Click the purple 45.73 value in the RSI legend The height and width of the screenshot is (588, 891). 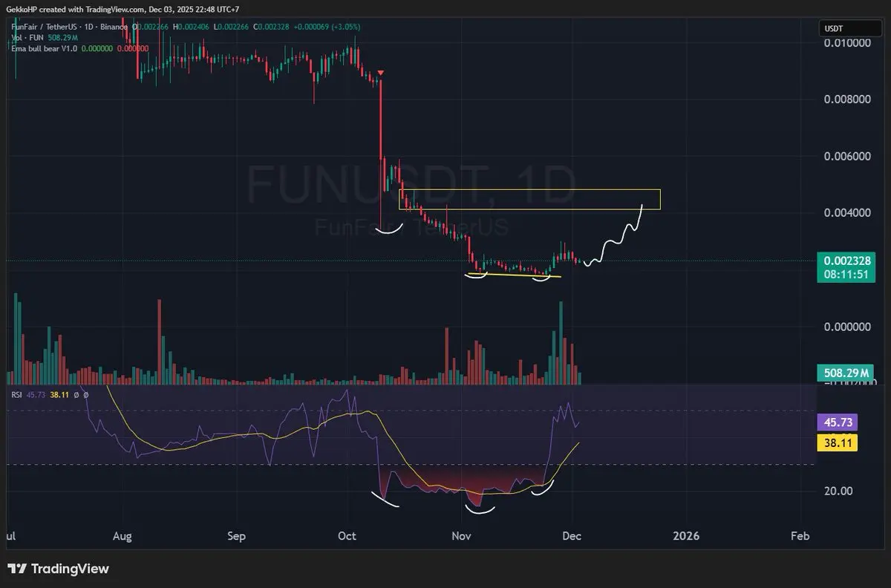(36, 395)
